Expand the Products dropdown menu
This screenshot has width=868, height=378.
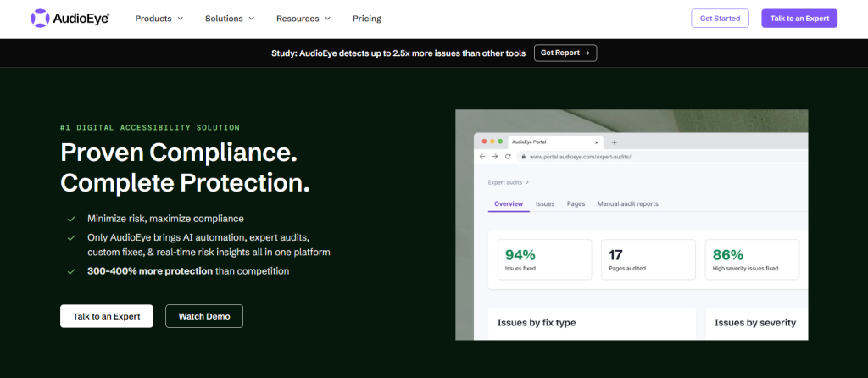pyautogui.click(x=159, y=19)
